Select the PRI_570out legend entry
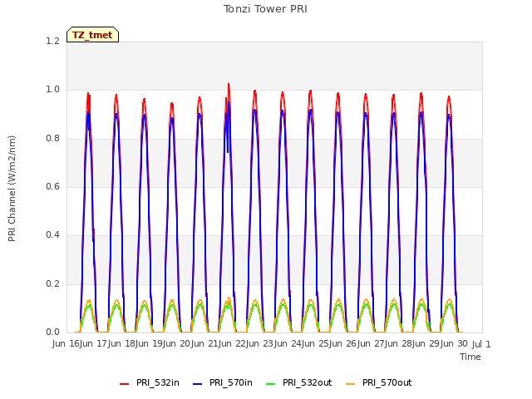The height and width of the screenshot is (399, 532). [379, 383]
